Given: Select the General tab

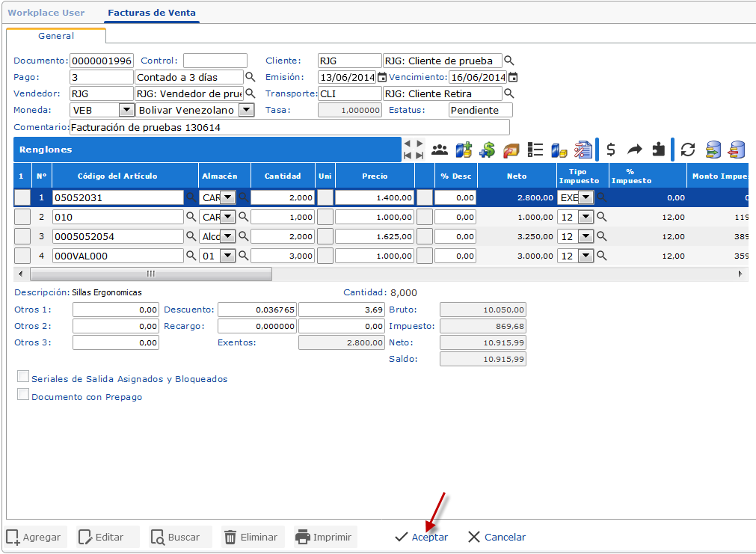Looking at the screenshot, I should (x=56, y=36).
